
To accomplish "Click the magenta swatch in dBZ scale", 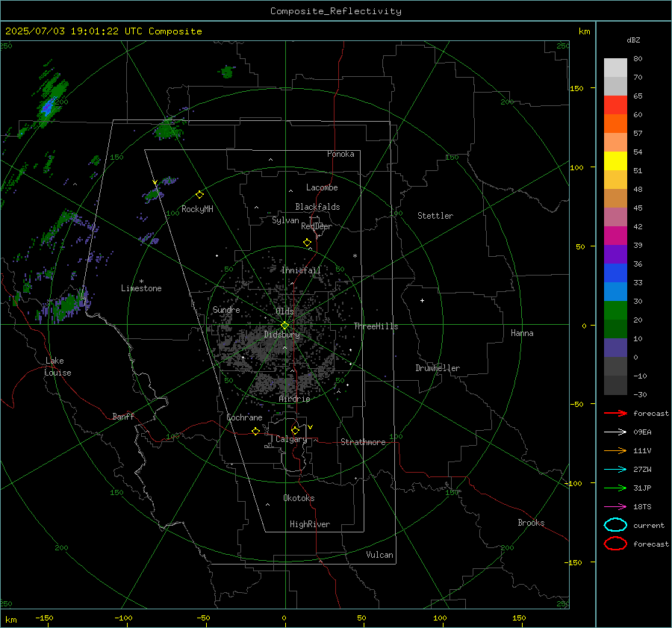I will (x=615, y=236).
